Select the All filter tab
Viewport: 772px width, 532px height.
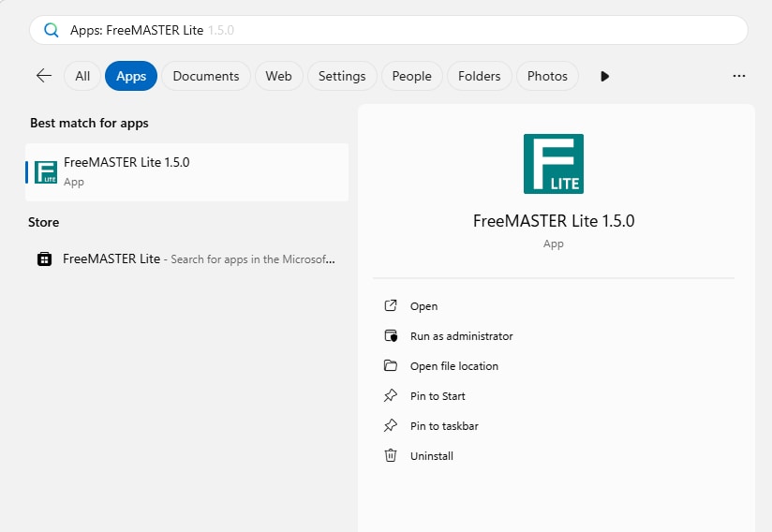(82, 76)
